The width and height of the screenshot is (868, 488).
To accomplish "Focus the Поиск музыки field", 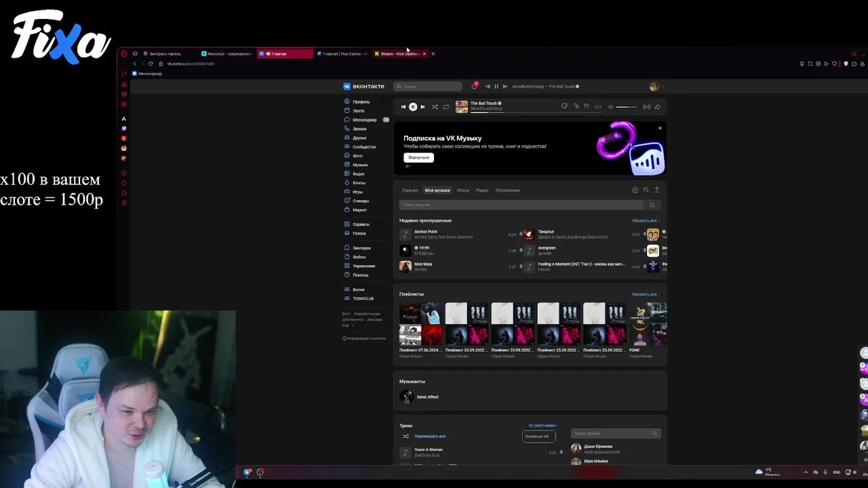I will click(521, 205).
